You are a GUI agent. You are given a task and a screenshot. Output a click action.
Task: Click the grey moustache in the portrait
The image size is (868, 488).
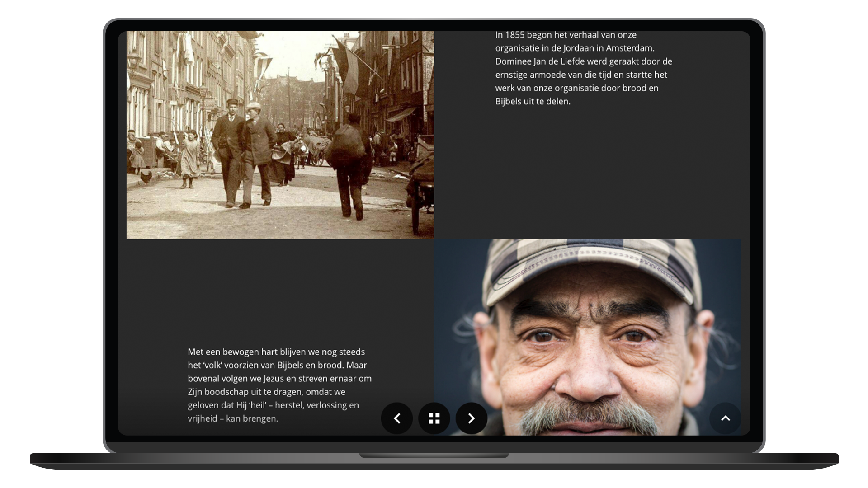588,413
